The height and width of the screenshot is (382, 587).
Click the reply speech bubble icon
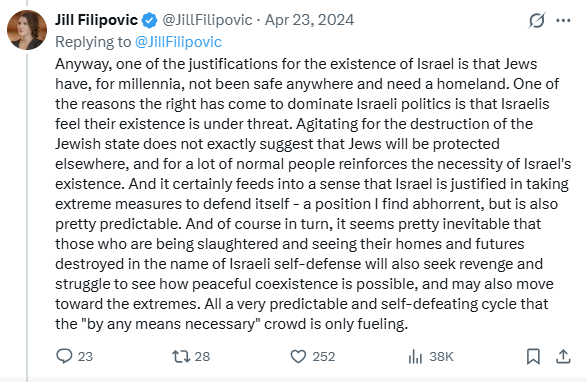pos(64,356)
